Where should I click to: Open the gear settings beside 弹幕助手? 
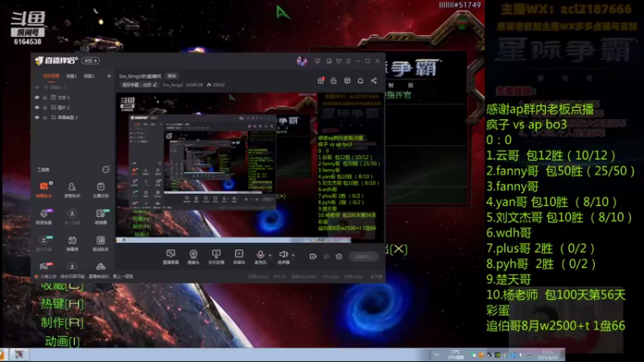pyautogui.click(x=51, y=183)
